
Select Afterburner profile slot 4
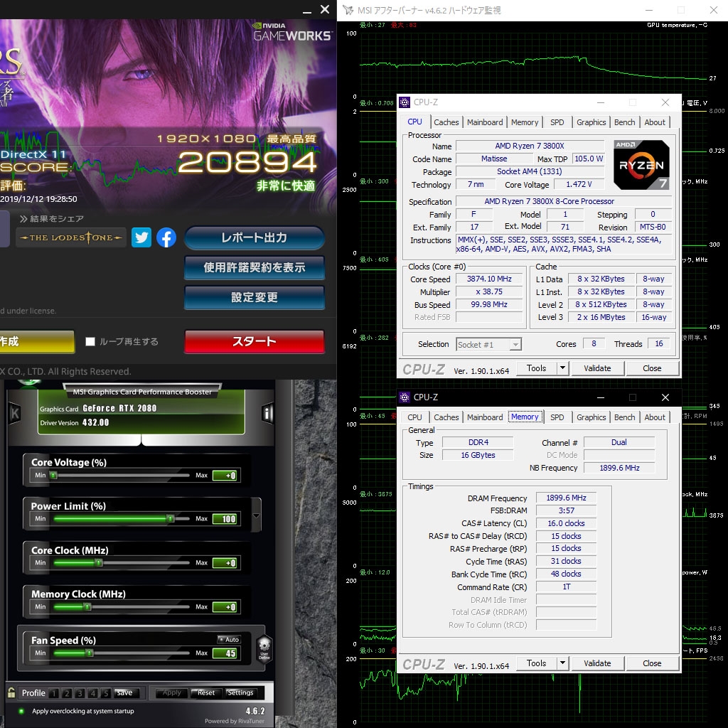click(93, 693)
